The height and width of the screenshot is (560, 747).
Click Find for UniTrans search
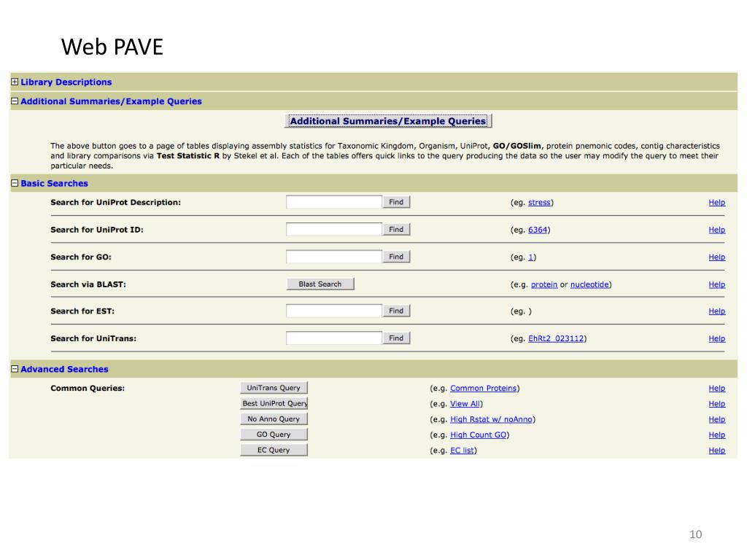click(x=396, y=338)
